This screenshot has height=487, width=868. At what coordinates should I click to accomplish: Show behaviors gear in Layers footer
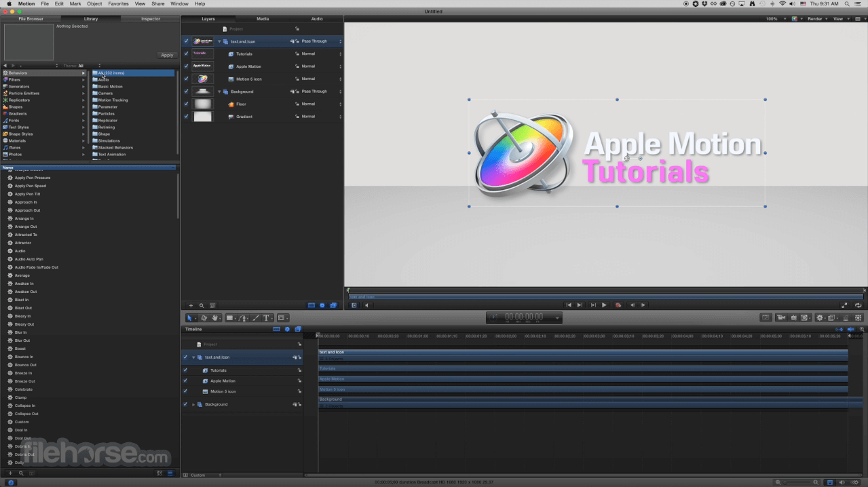tap(322, 305)
